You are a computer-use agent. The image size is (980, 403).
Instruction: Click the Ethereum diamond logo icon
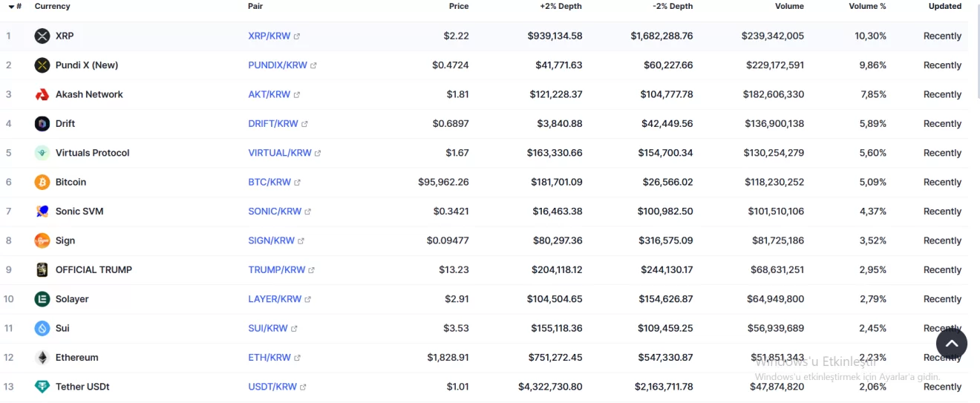42,358
